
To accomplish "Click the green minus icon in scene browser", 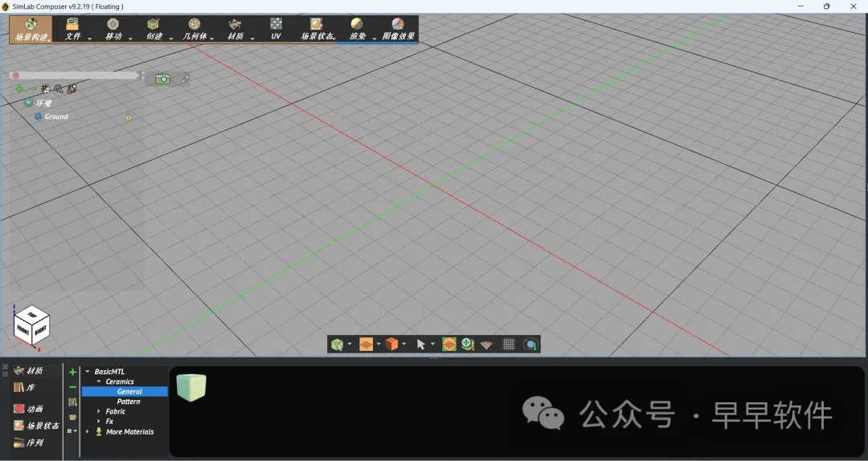I will (32, 89).
